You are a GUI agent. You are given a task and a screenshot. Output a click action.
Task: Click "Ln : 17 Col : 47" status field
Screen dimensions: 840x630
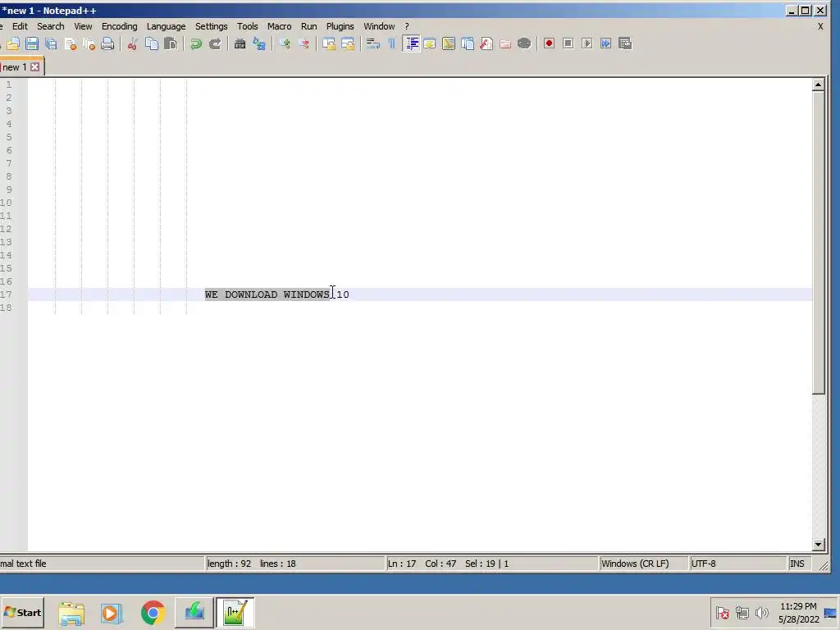pyautogui.click(x=422, y=564)
